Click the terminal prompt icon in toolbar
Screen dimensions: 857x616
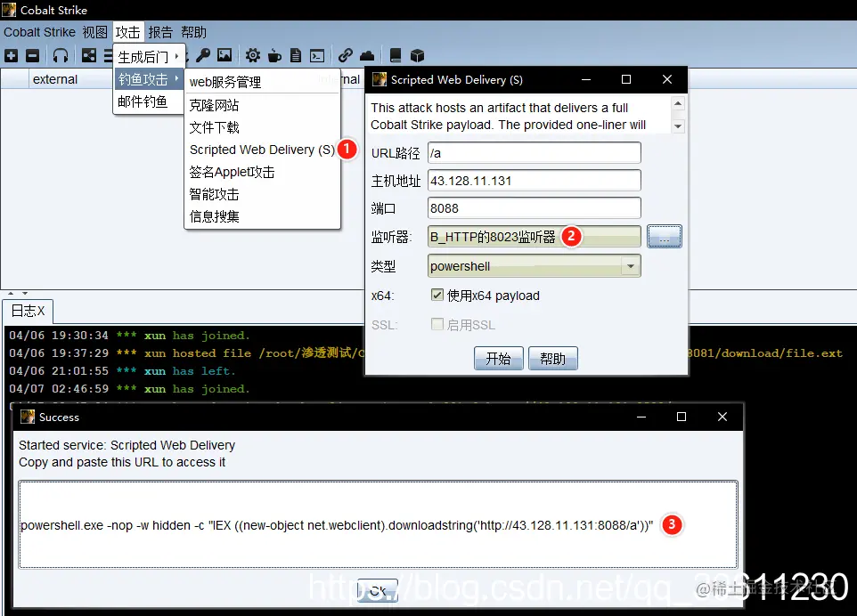click(317, 56)
